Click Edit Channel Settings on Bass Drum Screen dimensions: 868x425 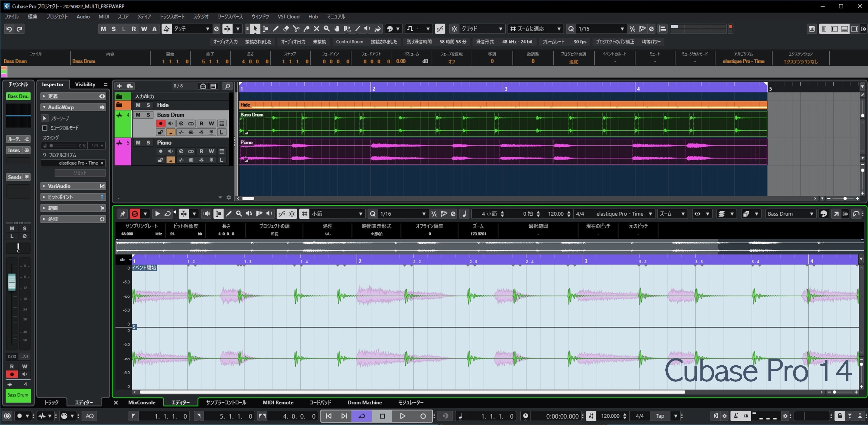(181, 124)
